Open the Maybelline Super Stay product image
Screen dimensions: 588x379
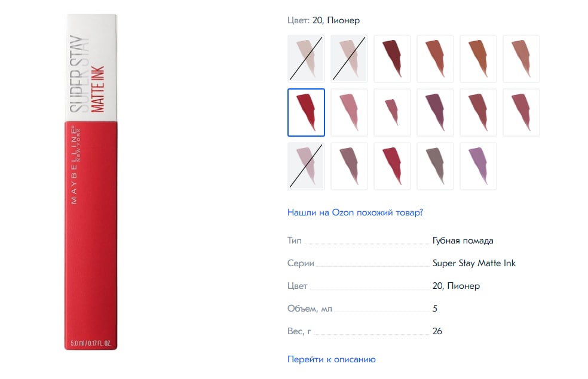[x=91, y=182]
